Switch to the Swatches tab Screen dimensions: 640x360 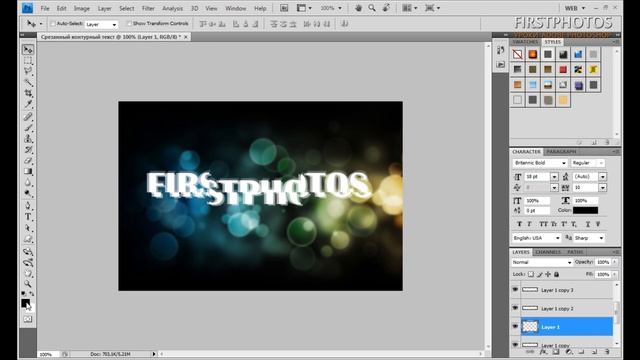(x=525, y=42)
